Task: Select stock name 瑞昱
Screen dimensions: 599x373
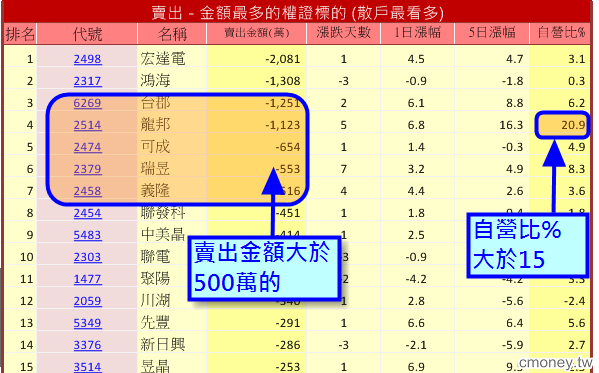Action: click(155, 169)
